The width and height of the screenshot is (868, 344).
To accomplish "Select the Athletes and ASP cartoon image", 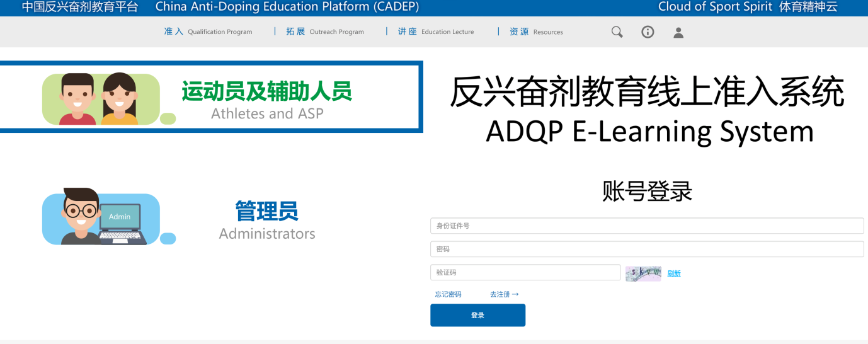I will click(109, 99).
